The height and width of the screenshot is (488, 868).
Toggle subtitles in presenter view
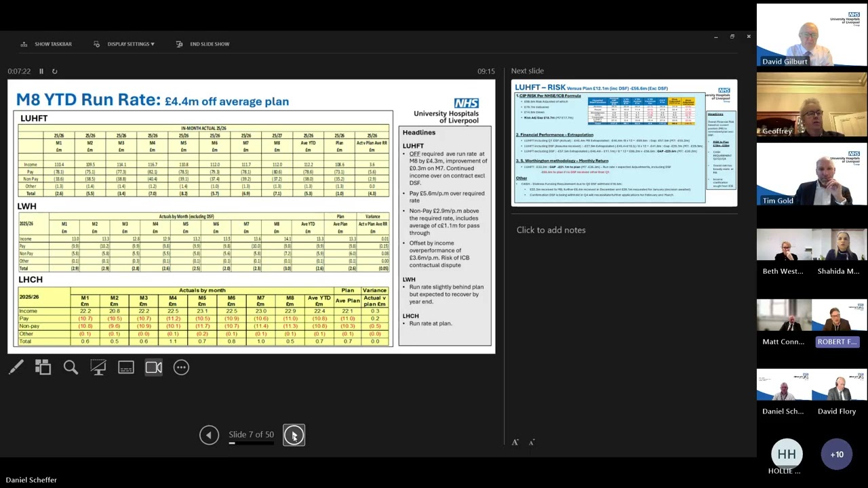126,367
